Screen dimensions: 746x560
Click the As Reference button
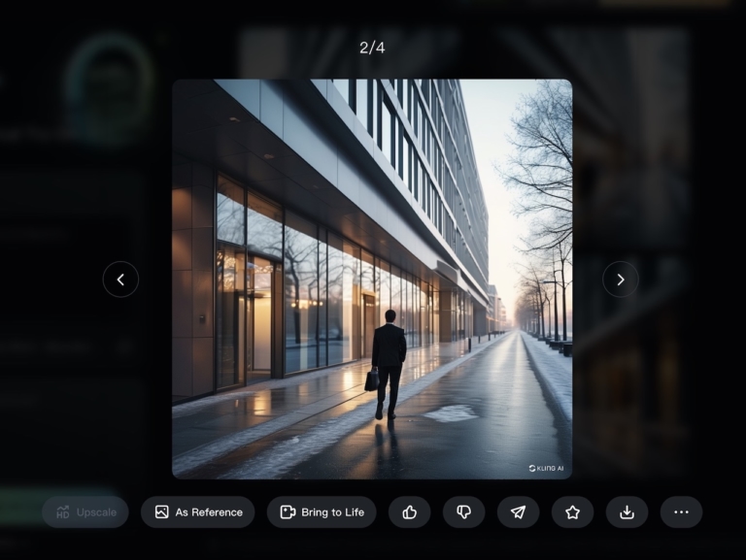tap(197, 512)
